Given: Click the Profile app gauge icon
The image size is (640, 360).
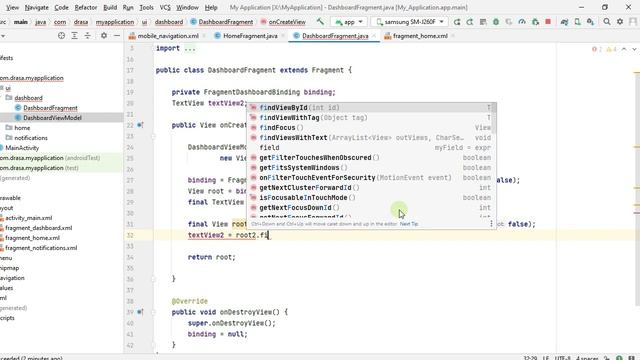Looking at the screenshot, I should [x=522, y=22].
